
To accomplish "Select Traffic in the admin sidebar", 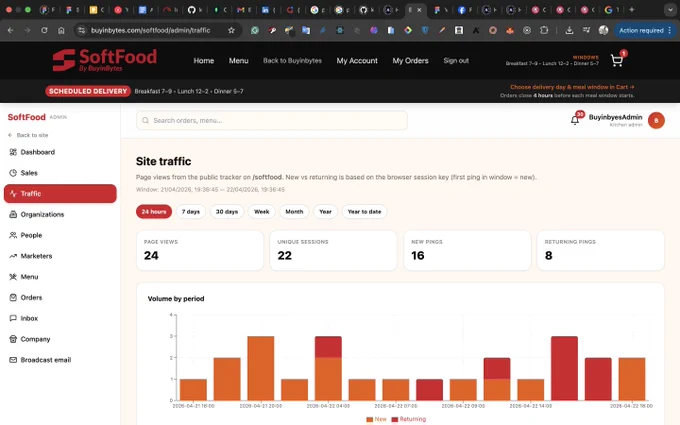I will pos(60,194).
